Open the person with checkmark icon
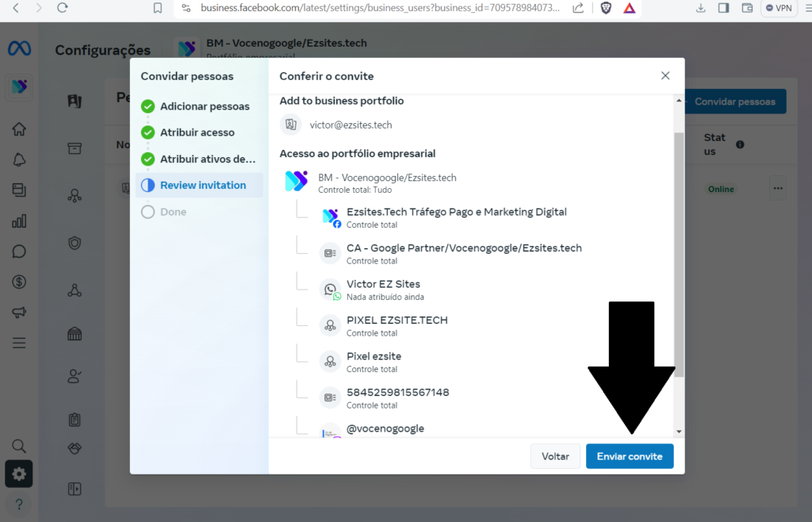 (x=75, y=377)
